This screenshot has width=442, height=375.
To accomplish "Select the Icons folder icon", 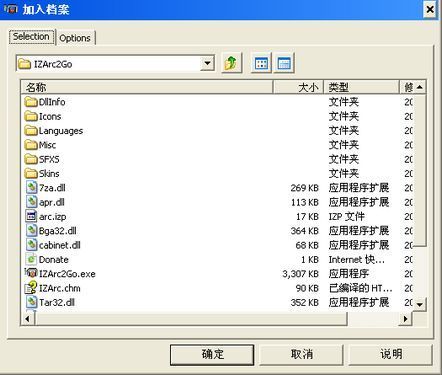I will click(31, 116).
